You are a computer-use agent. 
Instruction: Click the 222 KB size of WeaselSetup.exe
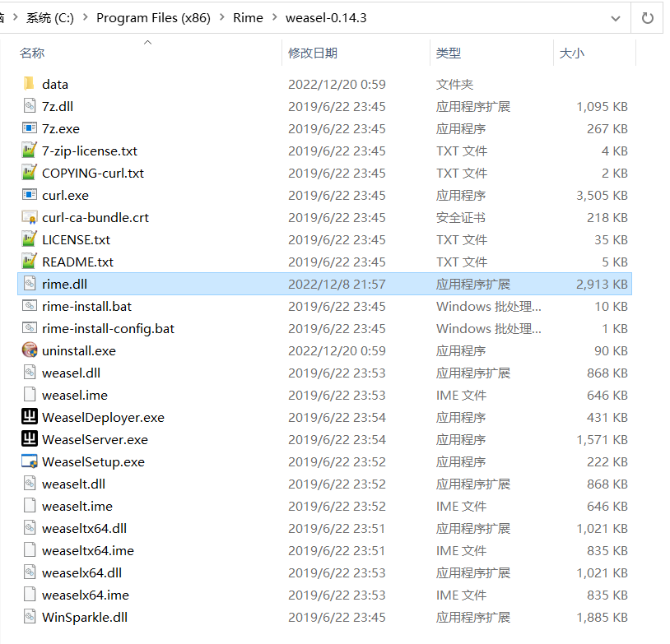[x=607, y=461]
